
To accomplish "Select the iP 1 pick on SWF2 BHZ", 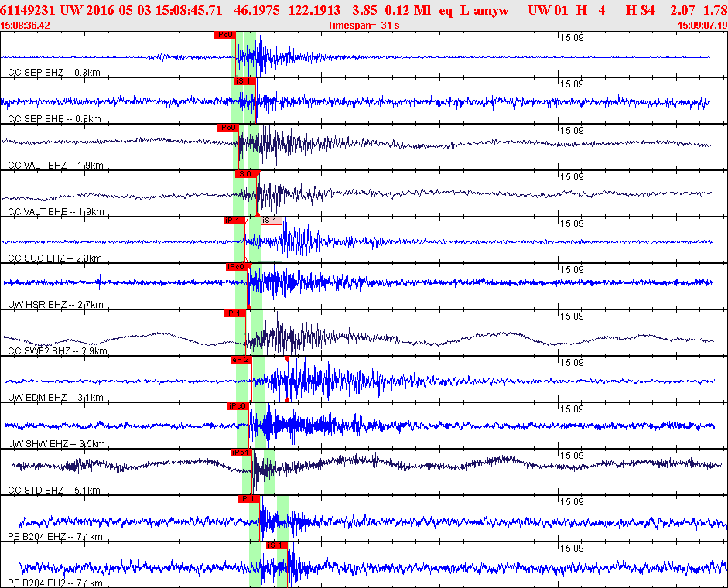I will pos(235,313).
